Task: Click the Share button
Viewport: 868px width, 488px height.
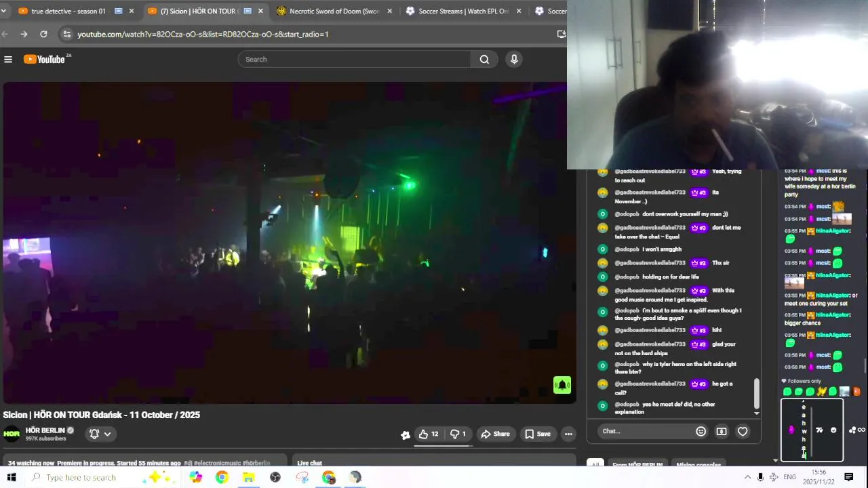Action: pyautogui.click(x=495, y=434)
